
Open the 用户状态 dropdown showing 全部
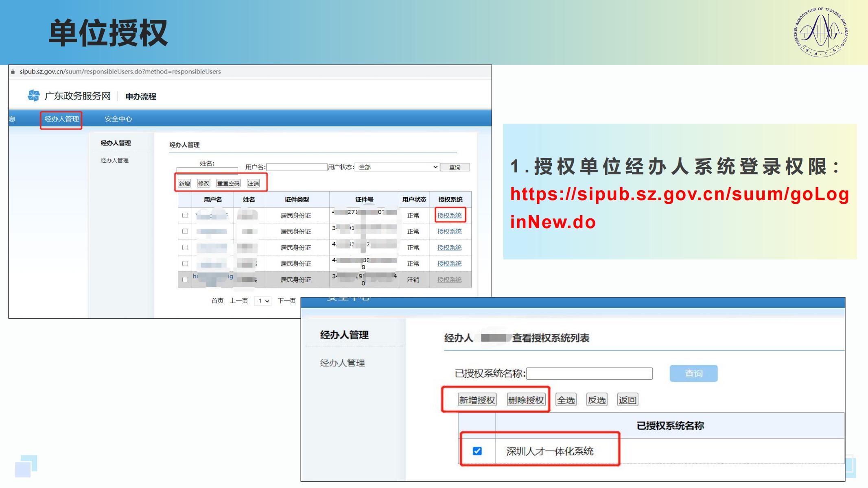(398, 167)
